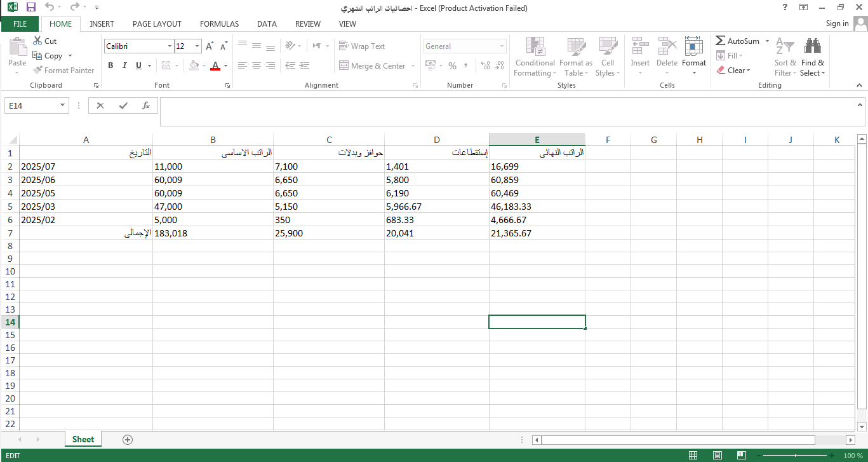Open Find & Select binoculars

[813, 57]
